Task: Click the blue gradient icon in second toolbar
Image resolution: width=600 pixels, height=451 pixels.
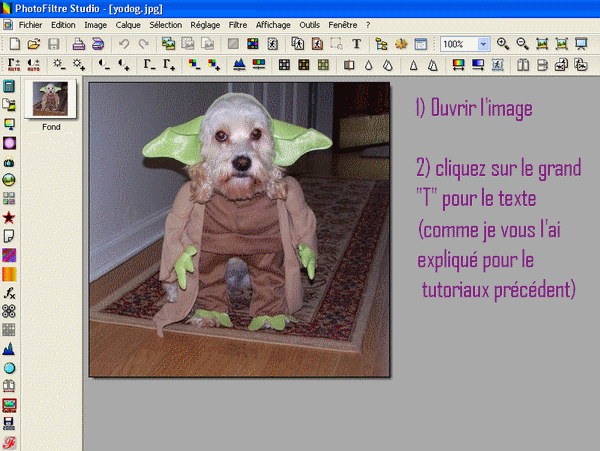Action: click(x=478, y=65)
